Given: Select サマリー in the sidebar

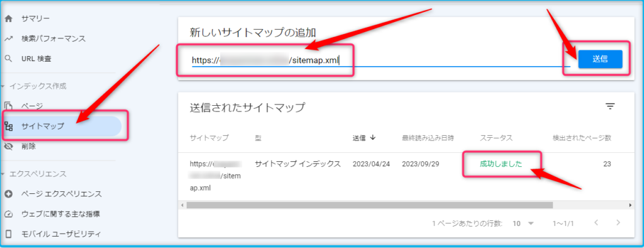Looking at the screenshot, I should coord(35,18).
